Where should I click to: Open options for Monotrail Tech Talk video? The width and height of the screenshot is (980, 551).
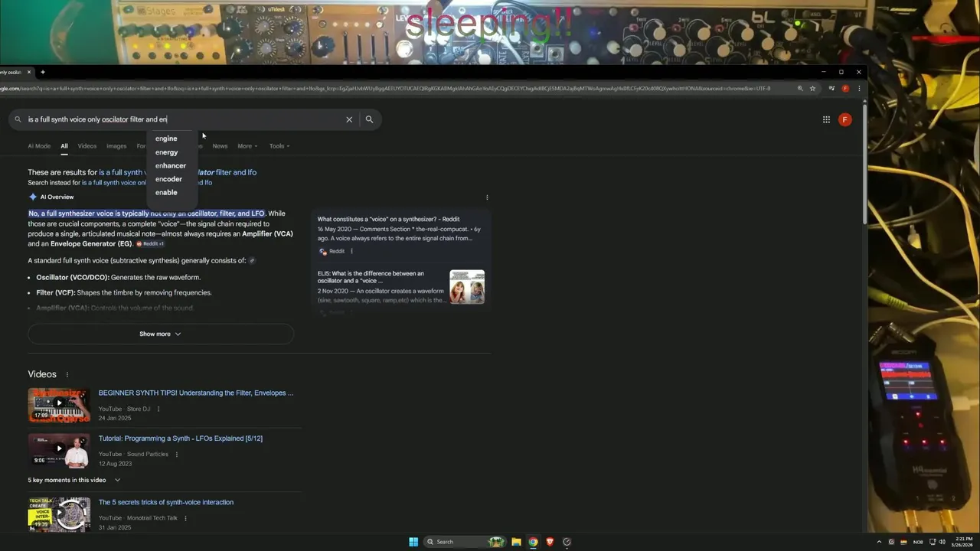pyautogui.click(x=185, y=518)
